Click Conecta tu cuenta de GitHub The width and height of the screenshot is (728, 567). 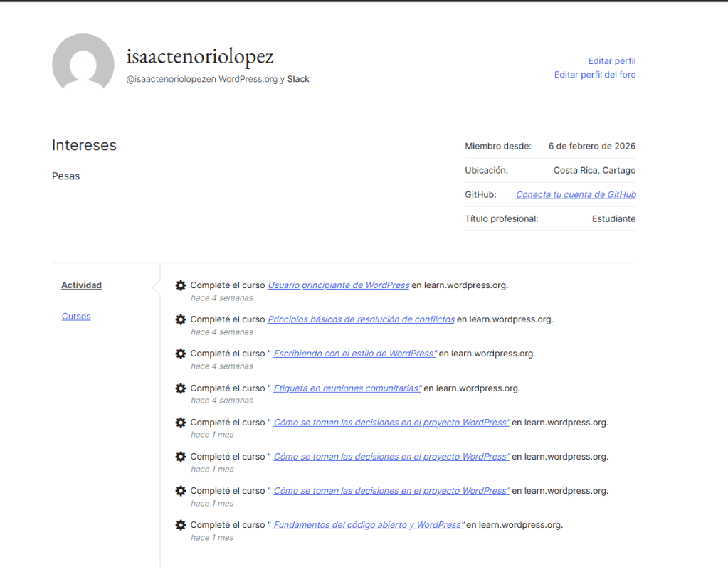pos(575,195)
